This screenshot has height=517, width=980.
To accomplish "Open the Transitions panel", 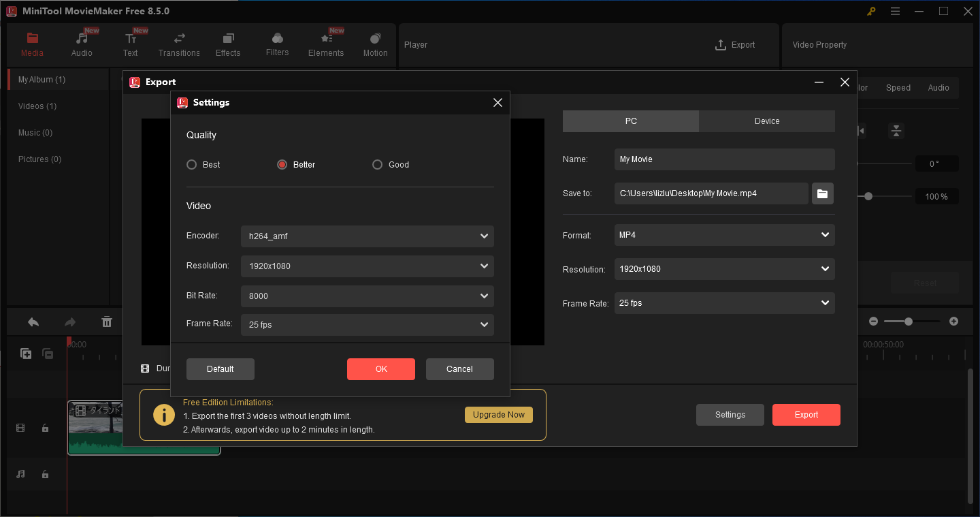I will [179, 44].
